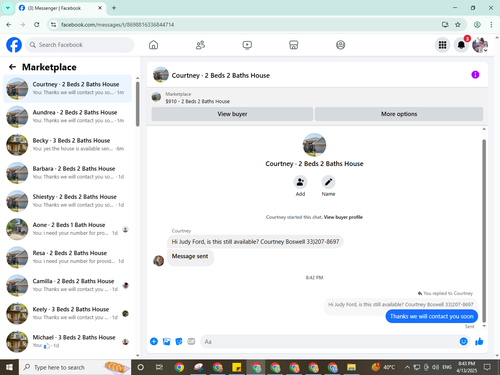
Task: Open Task View on the taskbar
Action: tap(159, 367)
